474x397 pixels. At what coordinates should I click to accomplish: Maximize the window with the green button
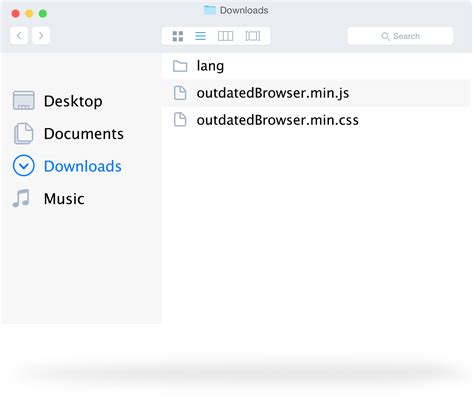tap(43, 14)
